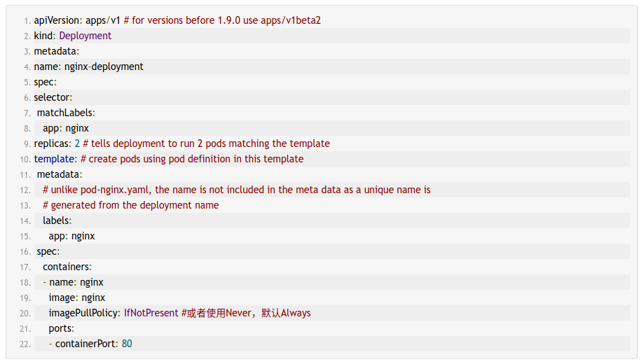This screenshot has width=644, height=364.
Task: Click the containerPort value 80
Action: tap(127, 344)
